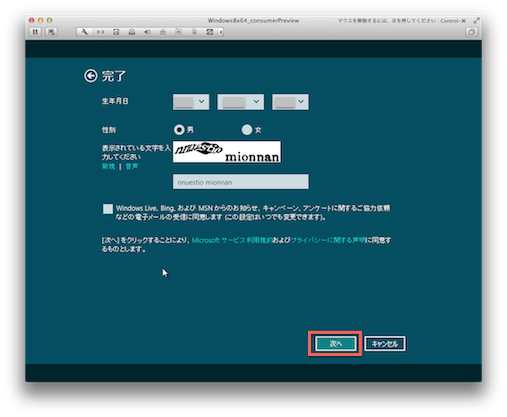Screen dimensions: 507x417
Task: Enter full screen via the title bar arrows
Action: [476, 21]
